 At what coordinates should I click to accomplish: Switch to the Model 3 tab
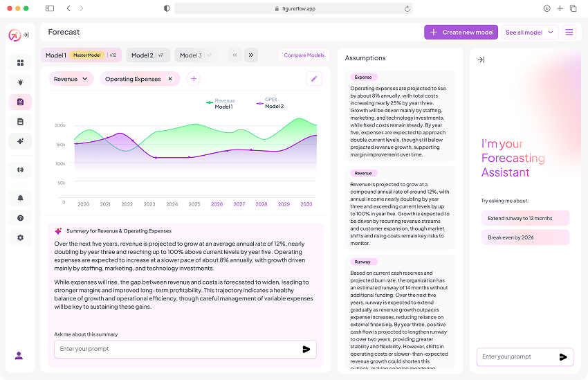(195, 55)
